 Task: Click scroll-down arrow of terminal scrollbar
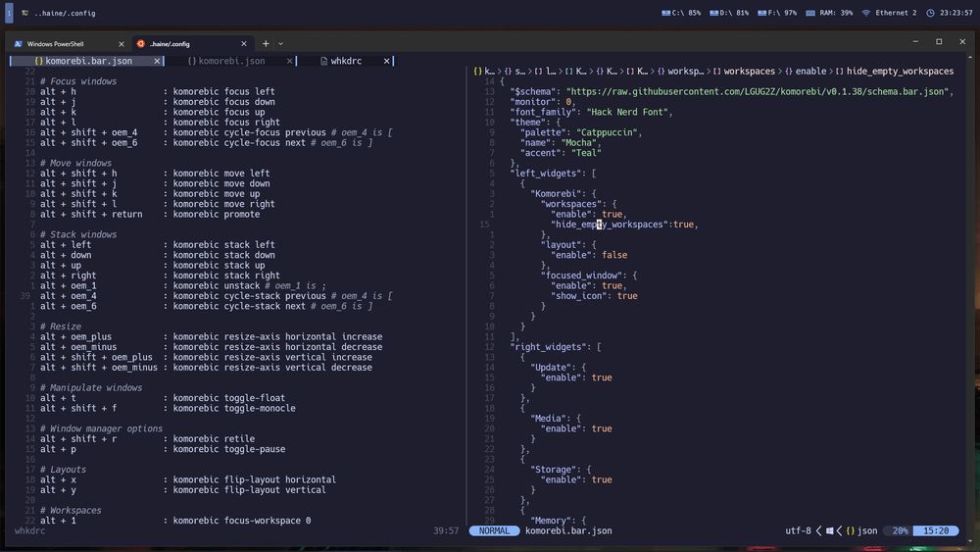click(x=970, y=541)
